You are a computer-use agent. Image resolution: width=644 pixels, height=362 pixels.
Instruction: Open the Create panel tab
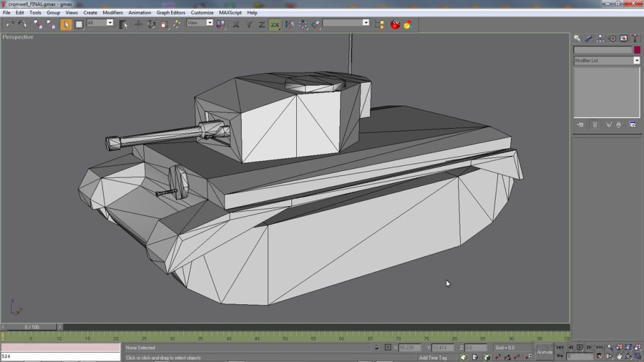(577, 38)
